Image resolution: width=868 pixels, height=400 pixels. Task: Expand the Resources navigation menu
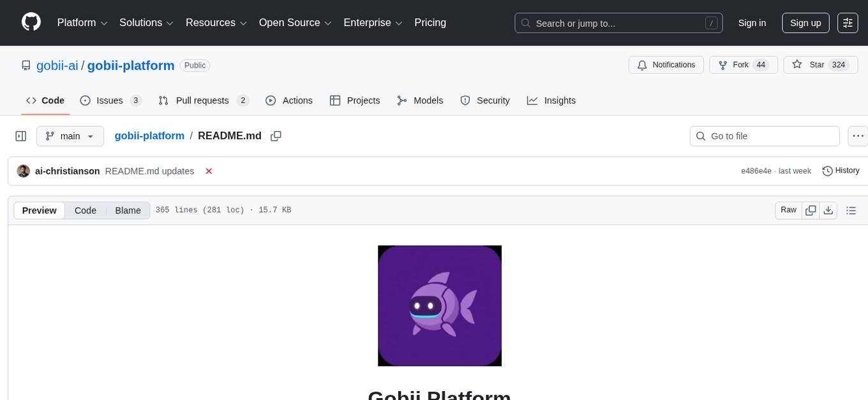coord(216,22)
